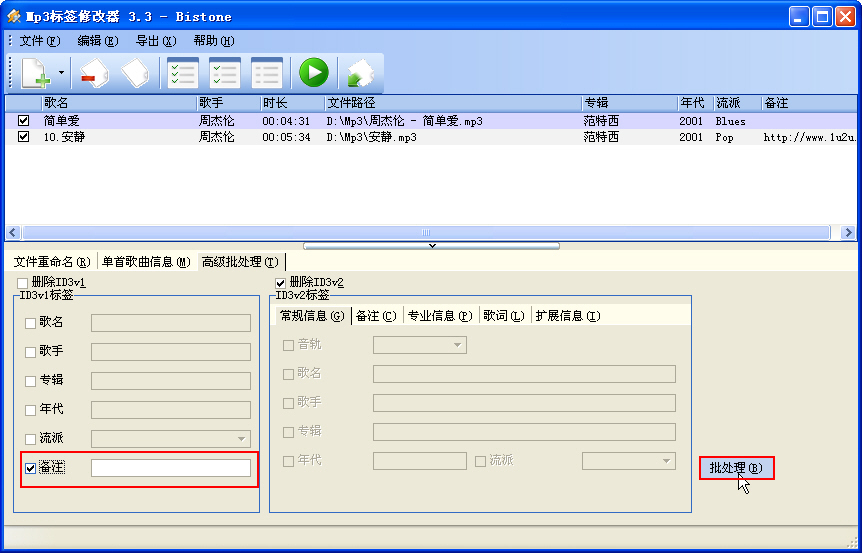Toggle the 删除ID3v2 checkbox
This screenshot has width=862, height=553.
pos(281,283)
